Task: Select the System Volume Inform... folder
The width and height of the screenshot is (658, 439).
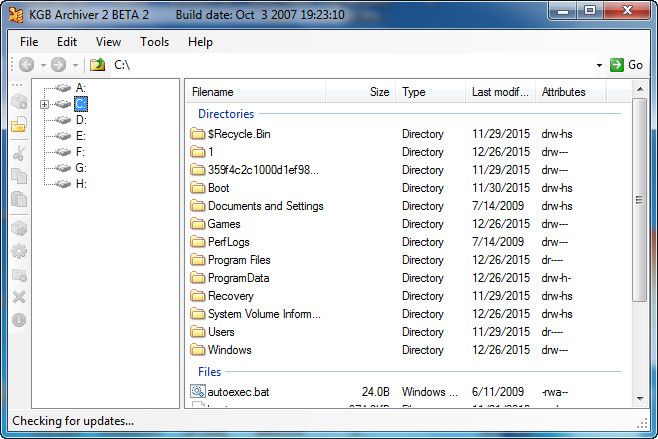Action: [x=264, y=314]
